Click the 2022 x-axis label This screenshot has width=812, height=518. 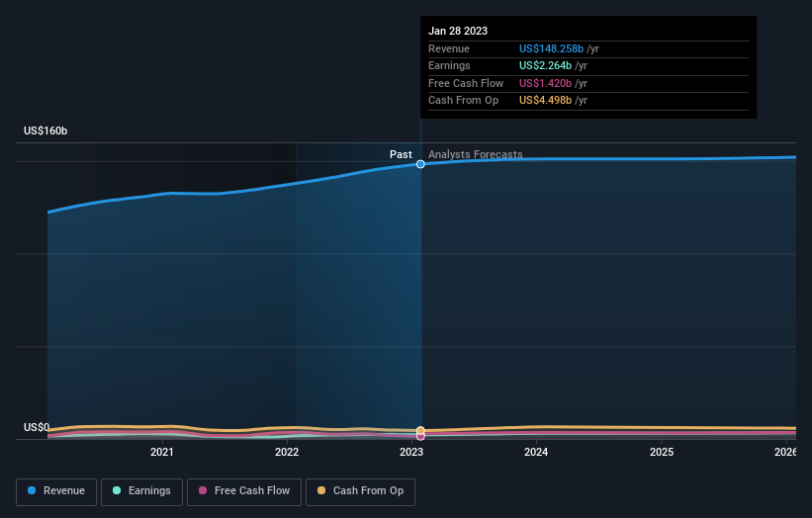[287, 452]
